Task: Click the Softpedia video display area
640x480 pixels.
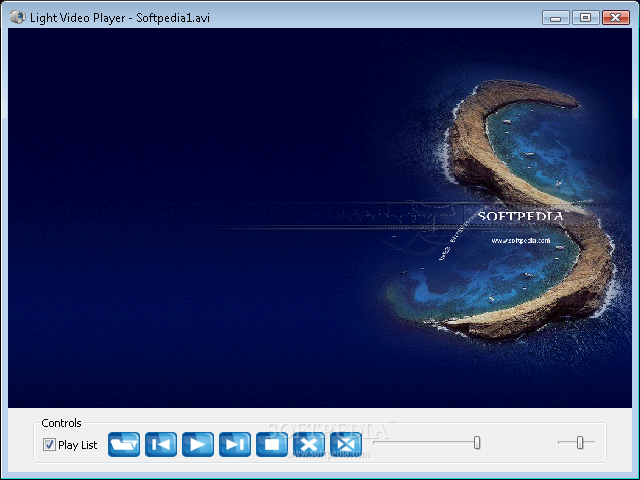Action: pyautogui.click(x=320, y=218)
